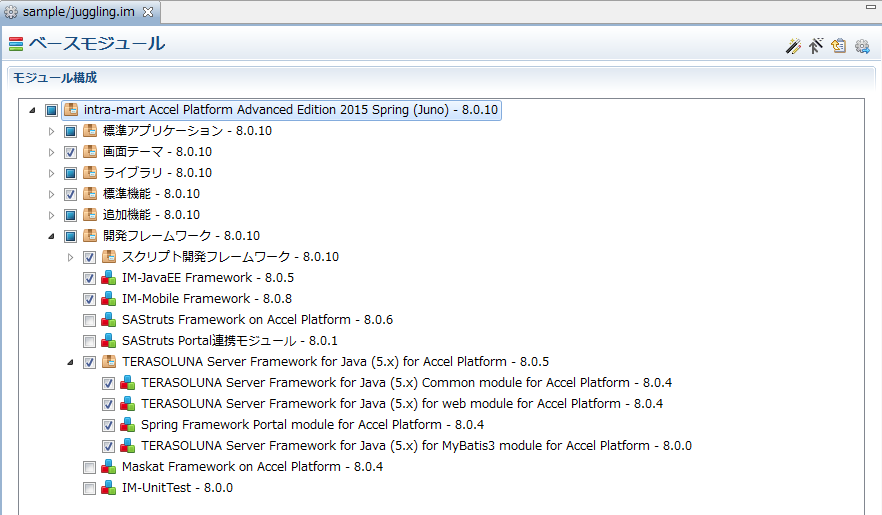Expand the 画面テーマ node

click(51, 152)
